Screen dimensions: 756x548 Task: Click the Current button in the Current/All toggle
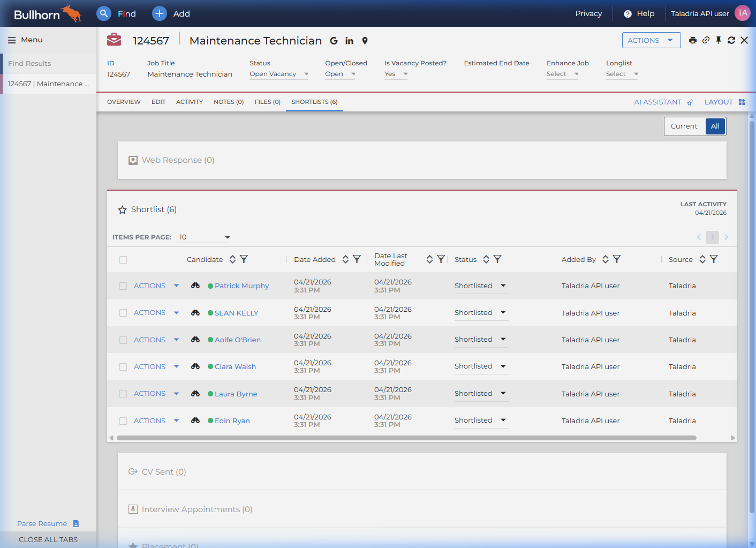coord(684,126)
